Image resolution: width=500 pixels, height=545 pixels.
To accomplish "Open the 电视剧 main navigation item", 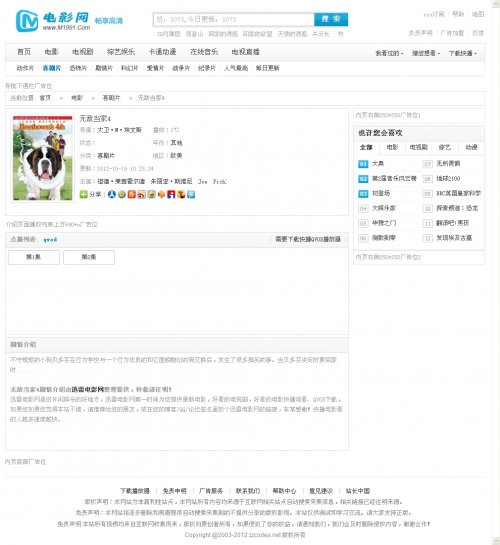I will click(83, 52).
